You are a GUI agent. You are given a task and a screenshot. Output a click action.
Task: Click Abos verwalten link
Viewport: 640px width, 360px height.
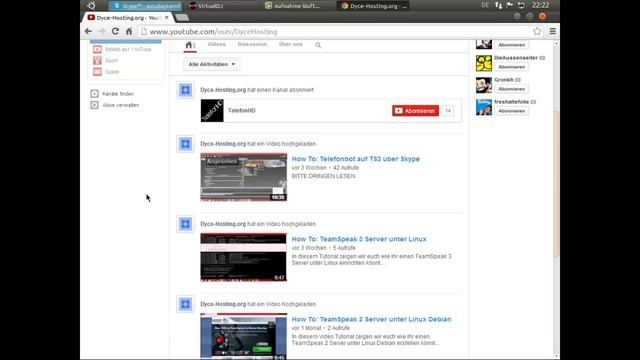coord(121,105)
